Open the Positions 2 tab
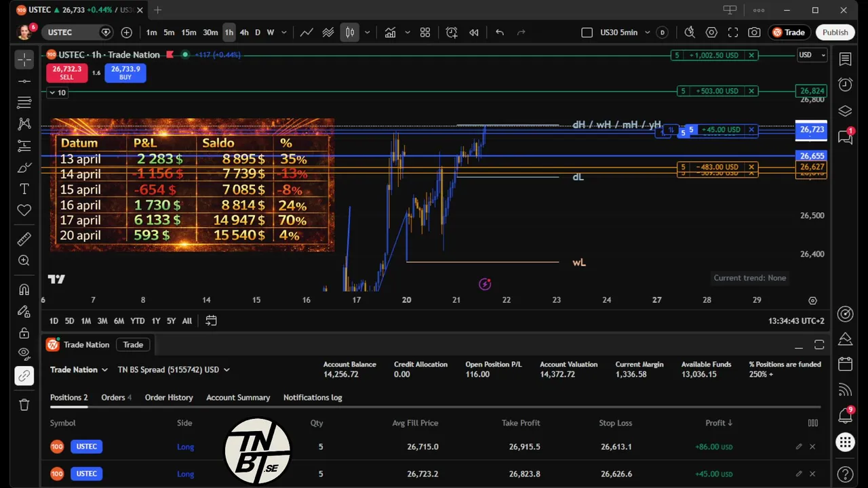This screenshot has width=868, height=488. click(x=68, y=398)
